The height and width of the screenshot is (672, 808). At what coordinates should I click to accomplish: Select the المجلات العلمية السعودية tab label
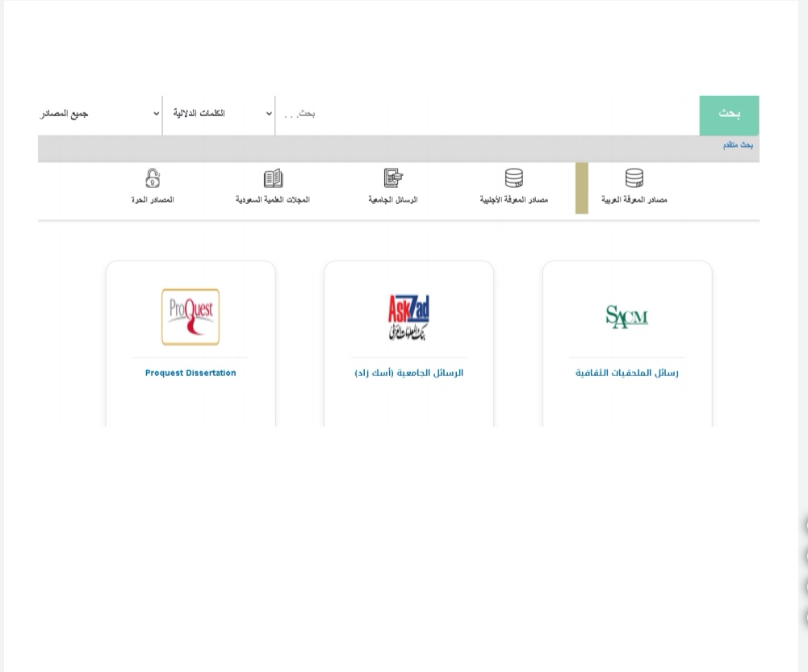273,199
